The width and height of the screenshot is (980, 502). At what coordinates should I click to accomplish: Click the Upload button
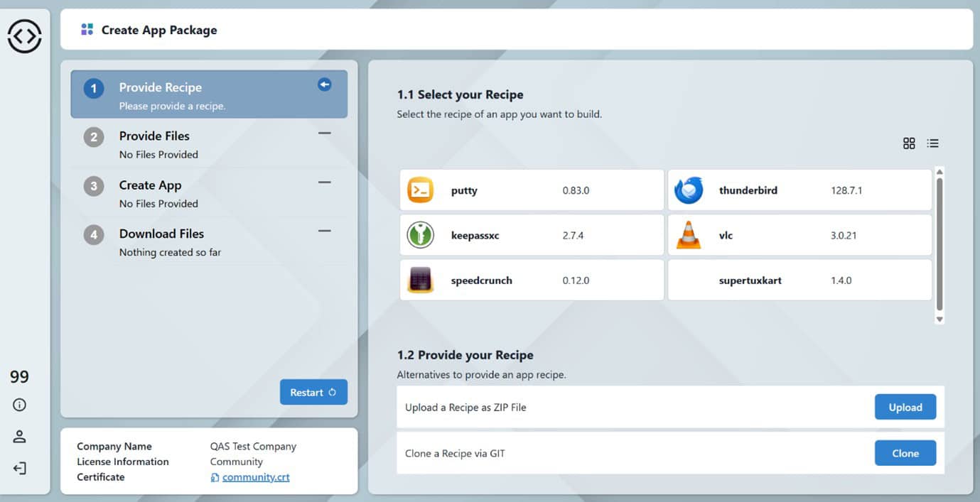tap(905, 408)
